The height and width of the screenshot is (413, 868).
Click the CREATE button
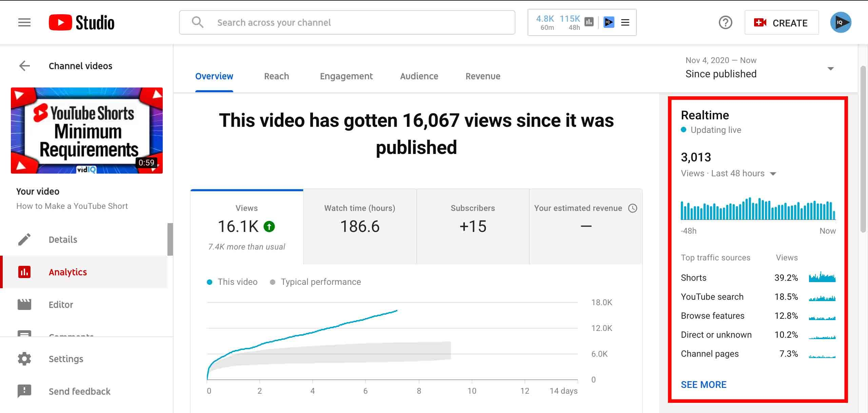click(x=782, y=22)
